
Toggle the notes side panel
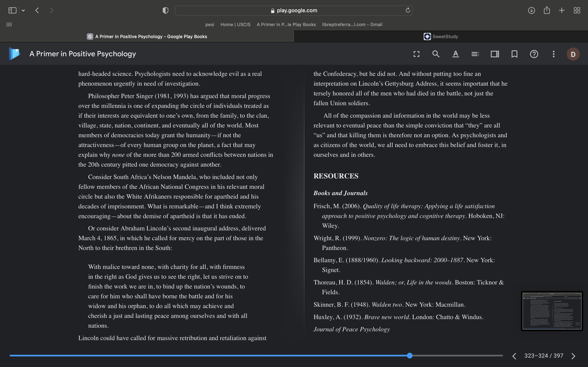pos(495,54)
